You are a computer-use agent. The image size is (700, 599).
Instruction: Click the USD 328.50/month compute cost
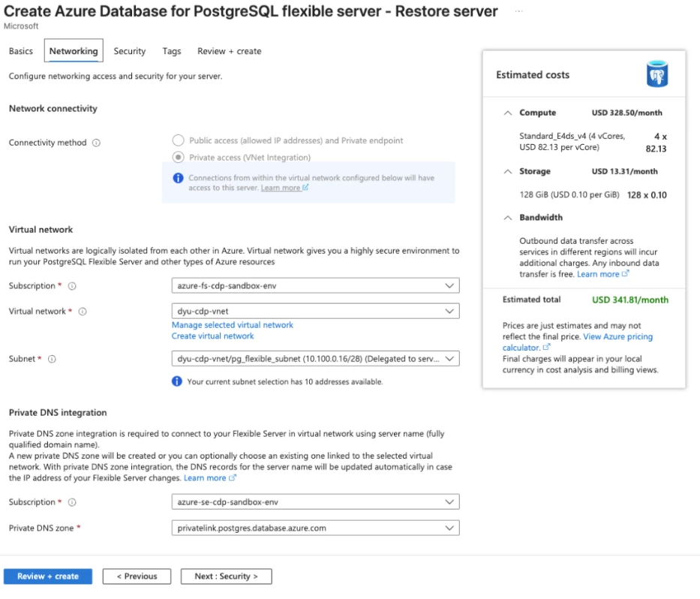point(626,113)
